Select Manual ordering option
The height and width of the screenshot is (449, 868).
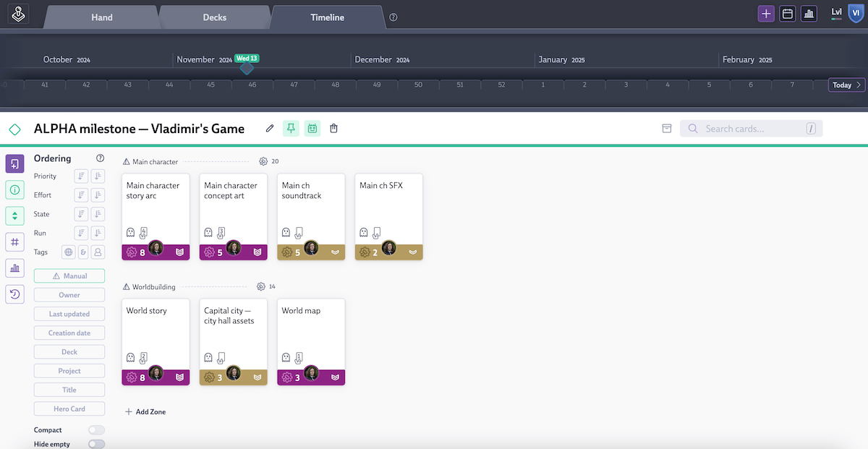click(x=69, y=276)
